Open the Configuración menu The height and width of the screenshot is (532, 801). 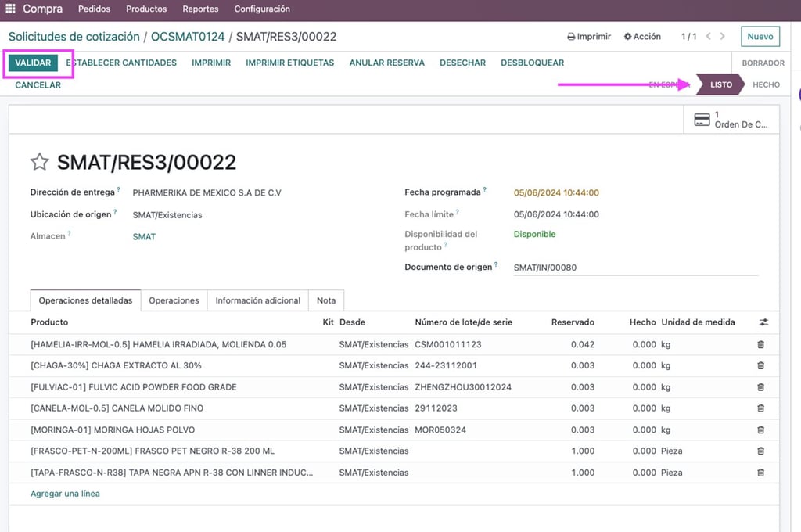pos(262,9)
